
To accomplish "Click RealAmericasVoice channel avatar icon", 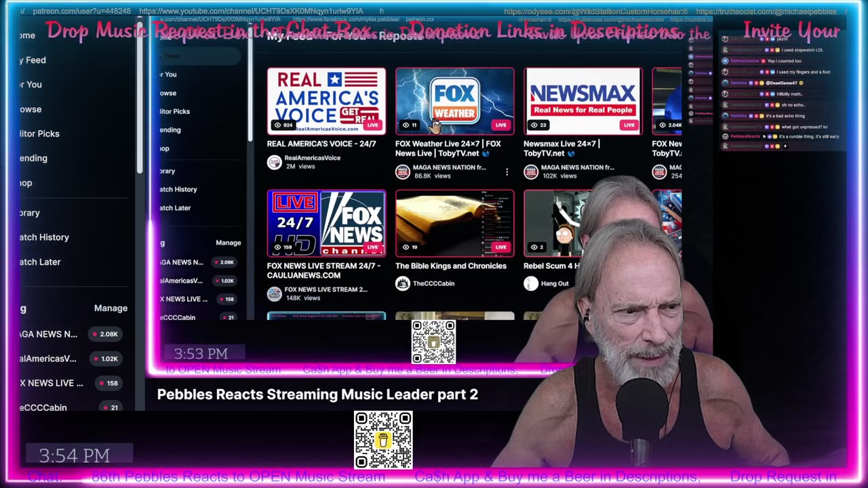I will [x=274, y=162].
